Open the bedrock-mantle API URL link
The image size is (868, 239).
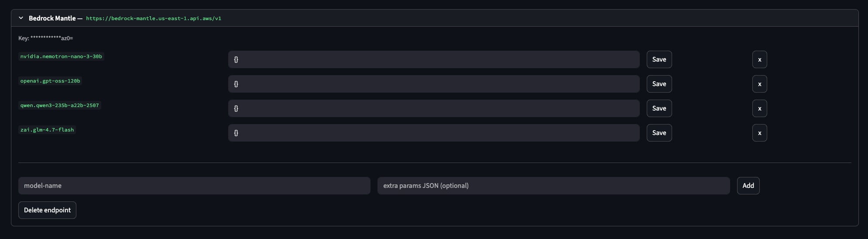click(153, 18)
